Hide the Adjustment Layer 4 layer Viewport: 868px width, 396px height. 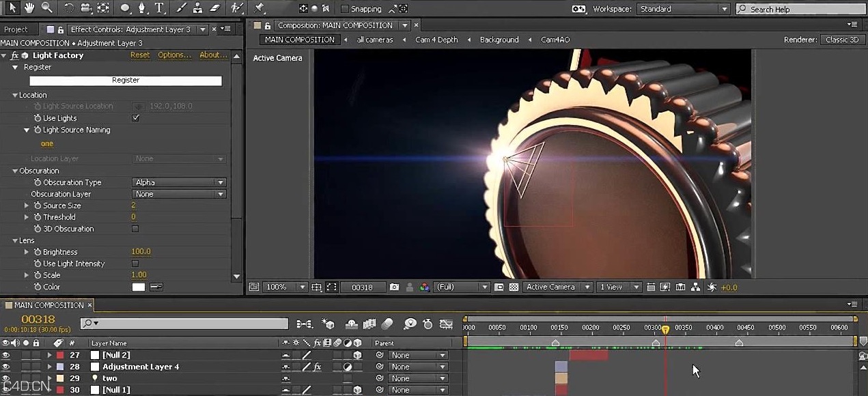(5, 367)
